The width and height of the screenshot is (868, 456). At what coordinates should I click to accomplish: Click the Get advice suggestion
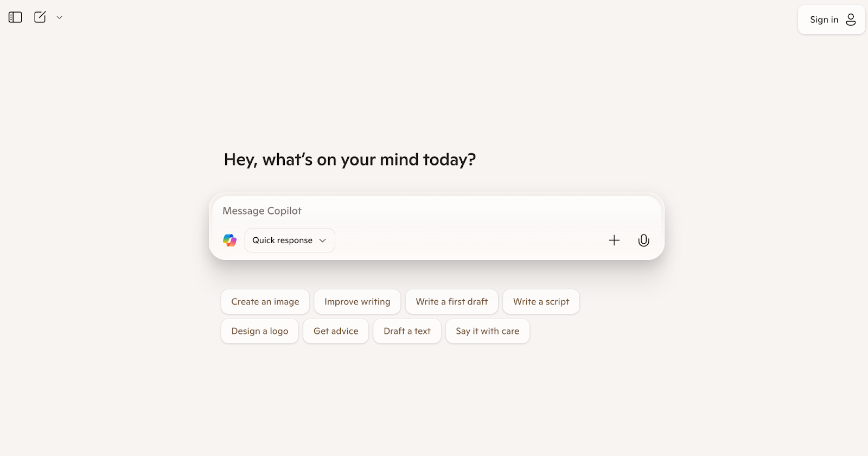pyautogui.click(x=336, y=331)
